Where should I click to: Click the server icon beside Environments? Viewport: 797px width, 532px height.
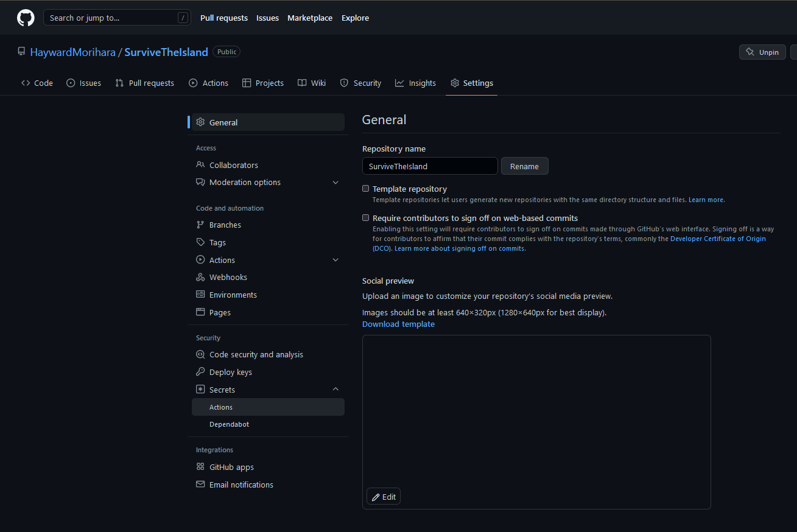200,295
